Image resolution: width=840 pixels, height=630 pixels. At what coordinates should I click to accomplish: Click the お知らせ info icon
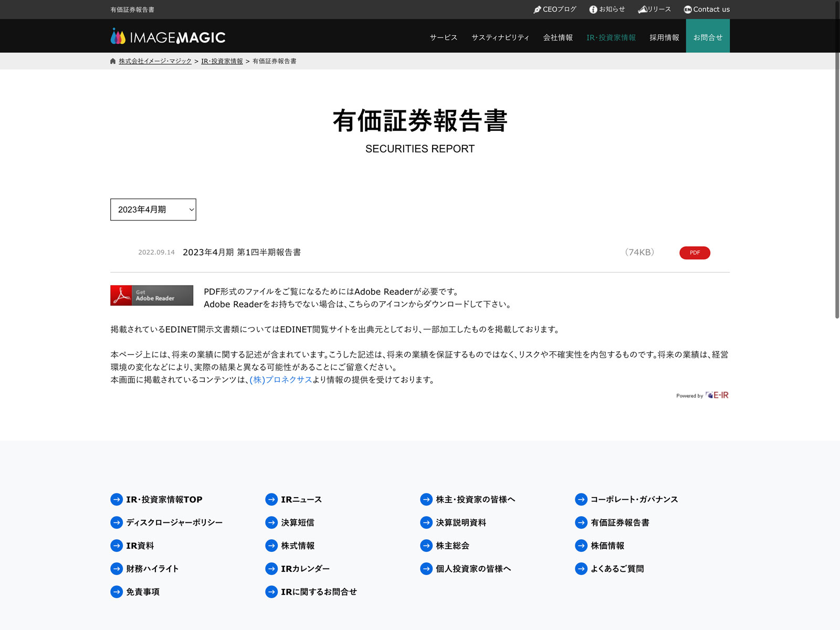(593, 9)
